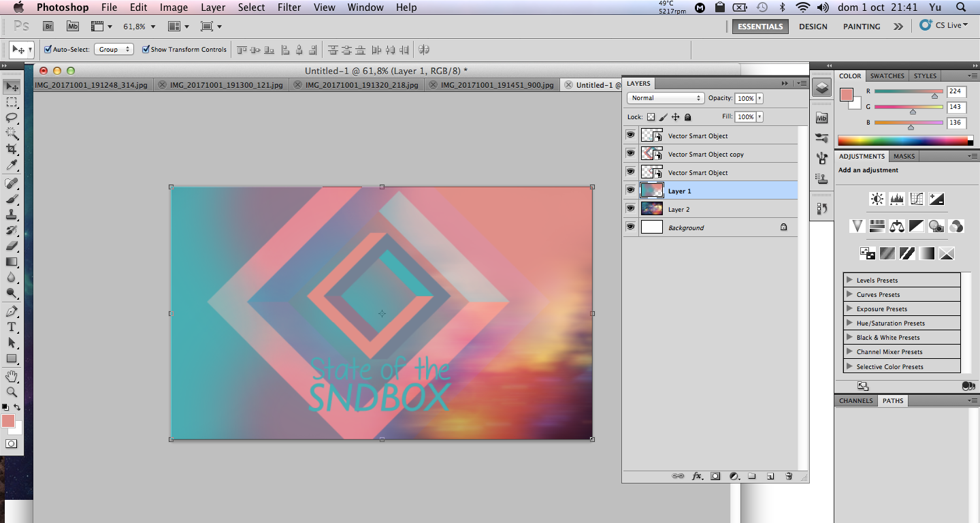Select the Gradient tool
The height and width of the screenshot is (523, 980).
point(12,261)
